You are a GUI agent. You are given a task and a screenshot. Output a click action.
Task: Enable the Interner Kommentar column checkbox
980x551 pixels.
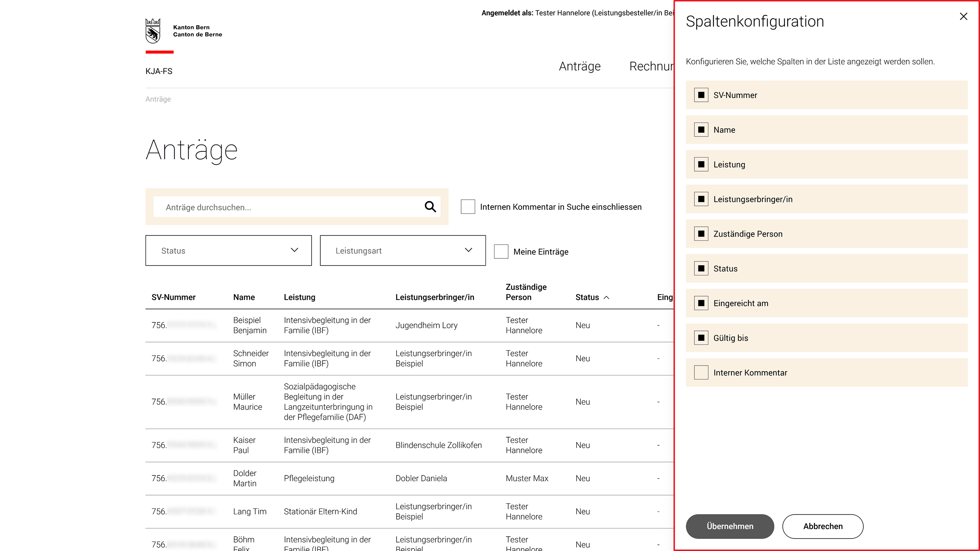701,373
